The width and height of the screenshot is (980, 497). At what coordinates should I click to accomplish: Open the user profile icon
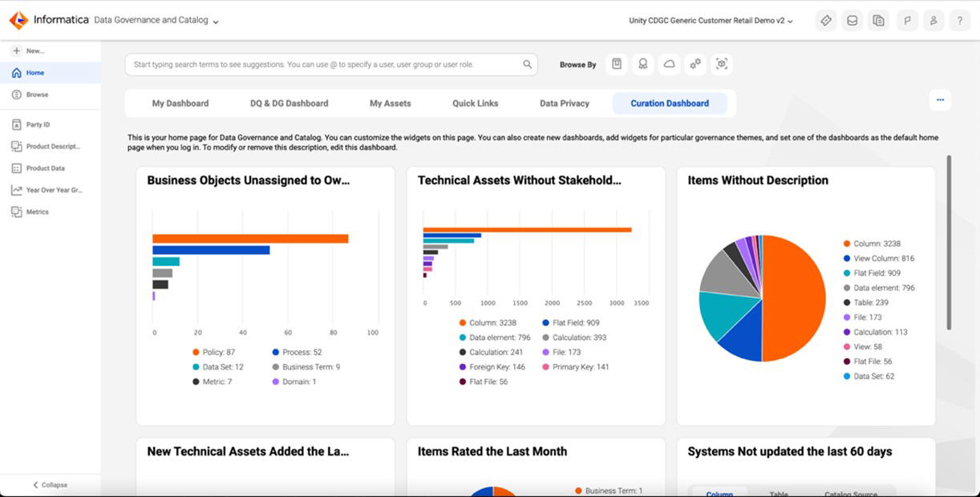coord(933,20)
